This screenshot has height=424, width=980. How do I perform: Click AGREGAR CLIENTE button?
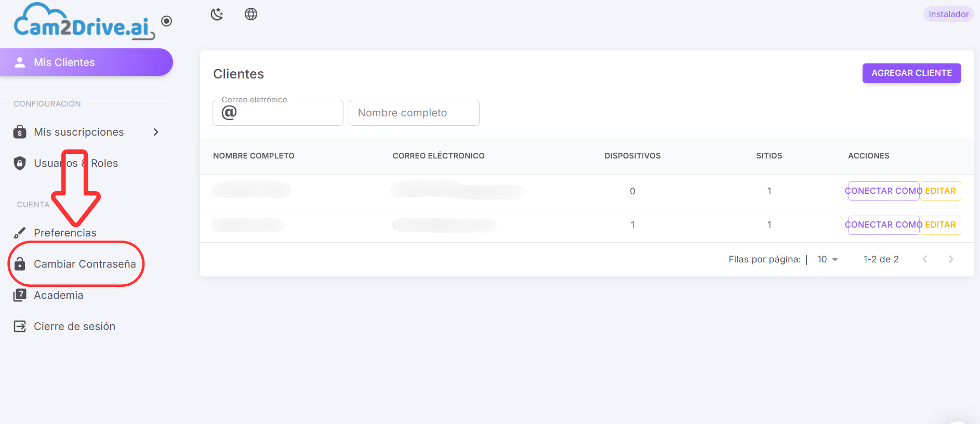point(912,73)
